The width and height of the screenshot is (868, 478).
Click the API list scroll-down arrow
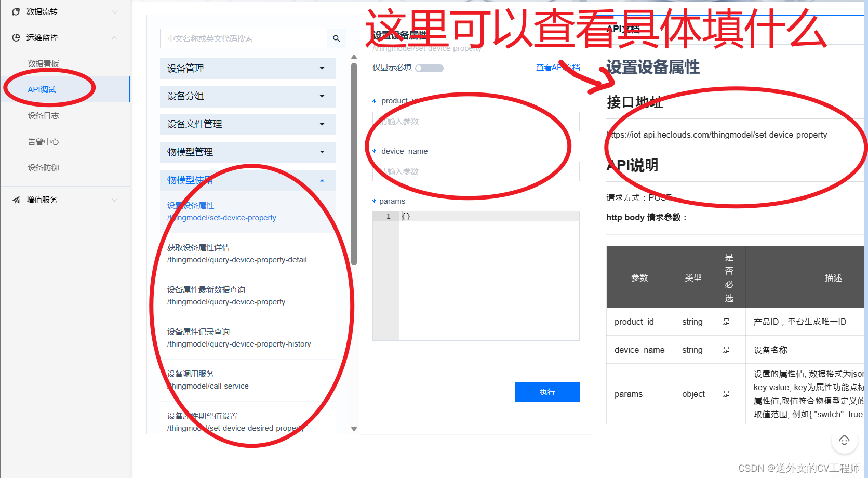[354, 429]
